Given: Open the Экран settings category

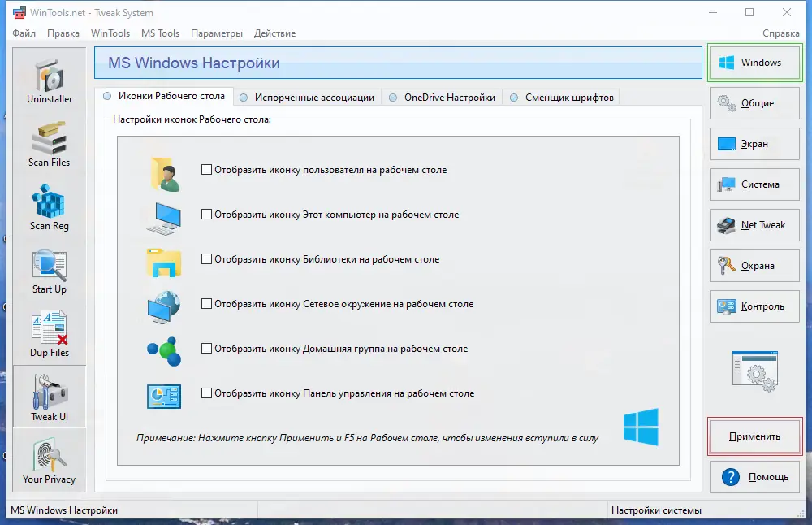Looking at the screenshot, I should tap(754, 144).
